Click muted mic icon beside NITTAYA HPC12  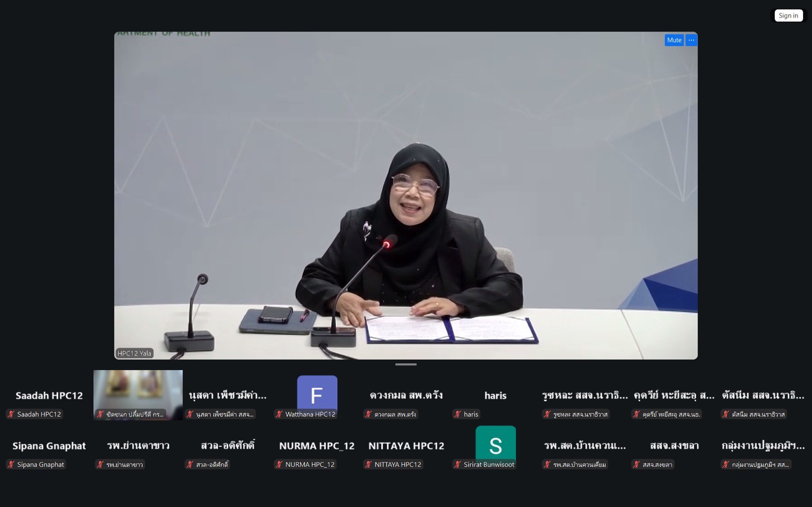[368, 464]
